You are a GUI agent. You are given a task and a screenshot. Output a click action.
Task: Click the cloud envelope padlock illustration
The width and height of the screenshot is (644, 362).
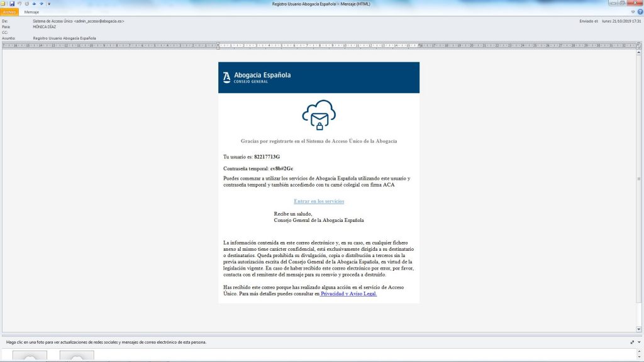[x=319, y=115]
